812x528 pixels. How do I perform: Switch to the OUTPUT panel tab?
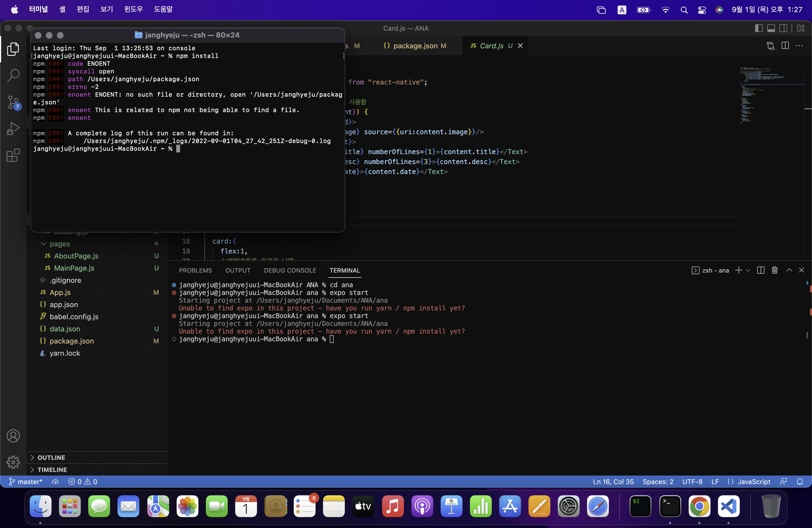238,270
